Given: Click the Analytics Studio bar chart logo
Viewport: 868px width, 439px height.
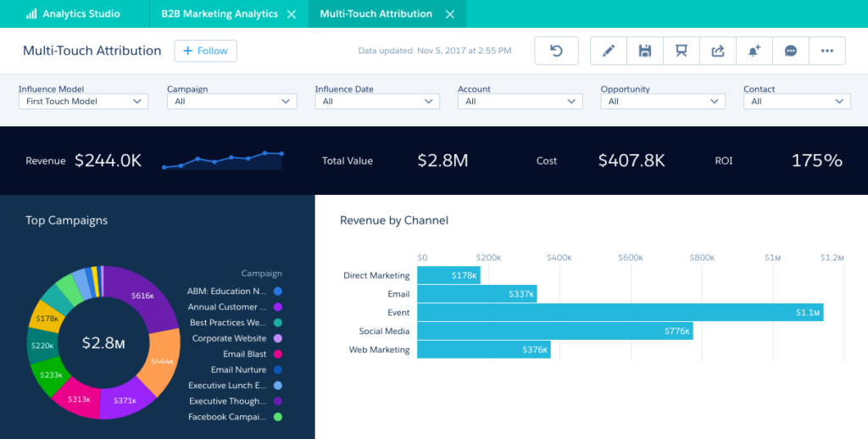Looking at the screenshot, I should pyautogui.click(x=31, y=14).
